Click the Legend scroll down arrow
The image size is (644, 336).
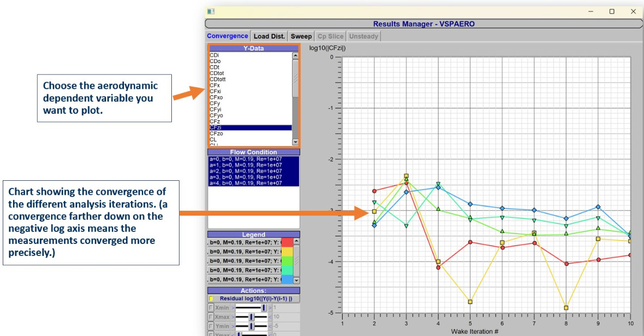(296, 280)
